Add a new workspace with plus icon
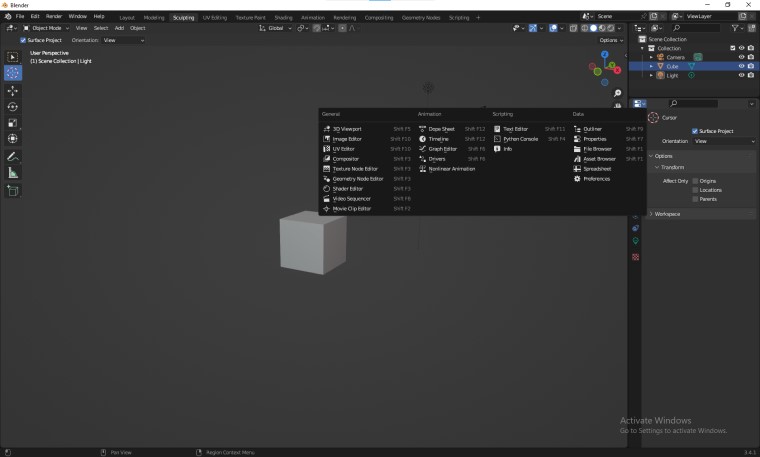This screenshot has width=760, height=457. (x=478, y=17)
